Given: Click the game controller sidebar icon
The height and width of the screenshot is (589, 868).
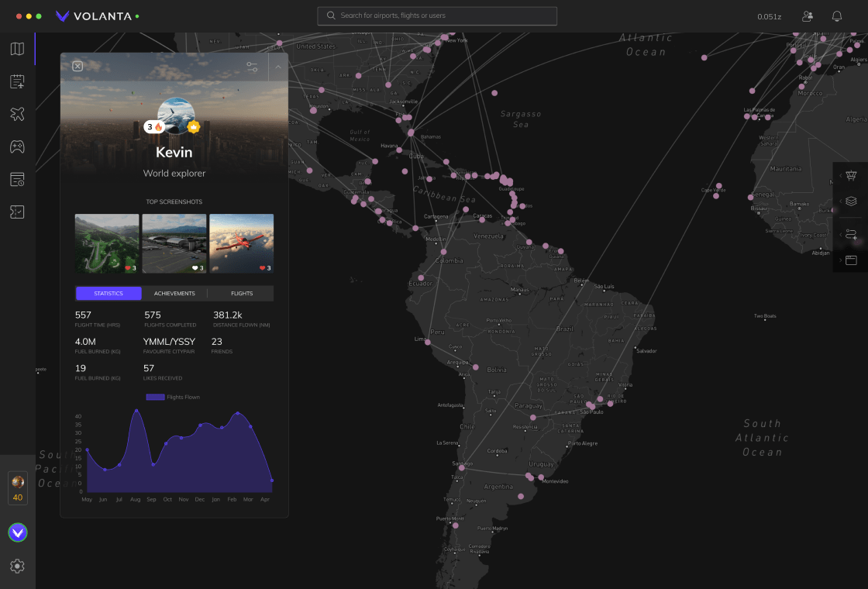Looking at the screenshot, I should pyautogui.click(x=17, y=146).
